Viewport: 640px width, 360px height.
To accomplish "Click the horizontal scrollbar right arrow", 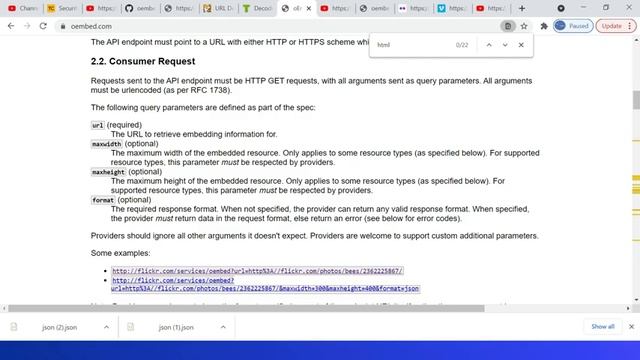I will tap(628, 309).
